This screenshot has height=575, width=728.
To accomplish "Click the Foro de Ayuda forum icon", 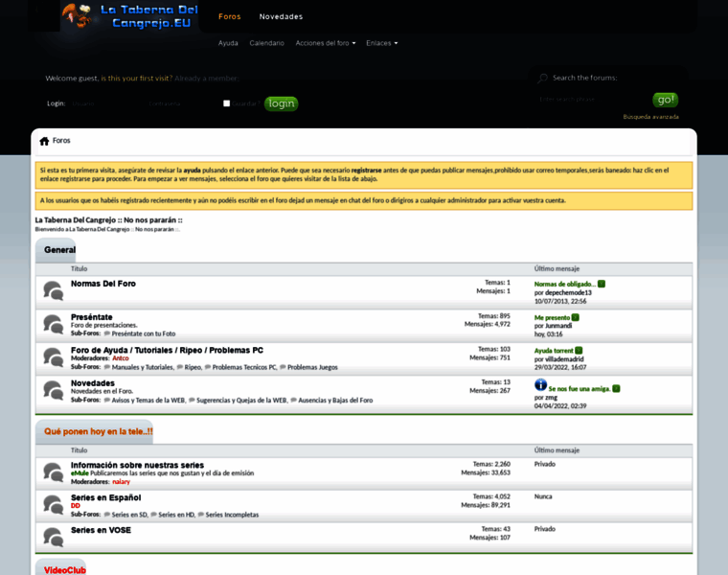I will [x=53, y=357].
